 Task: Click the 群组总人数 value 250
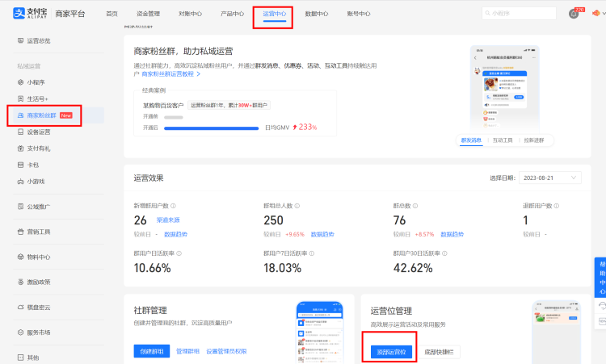[x=273, y=220]
